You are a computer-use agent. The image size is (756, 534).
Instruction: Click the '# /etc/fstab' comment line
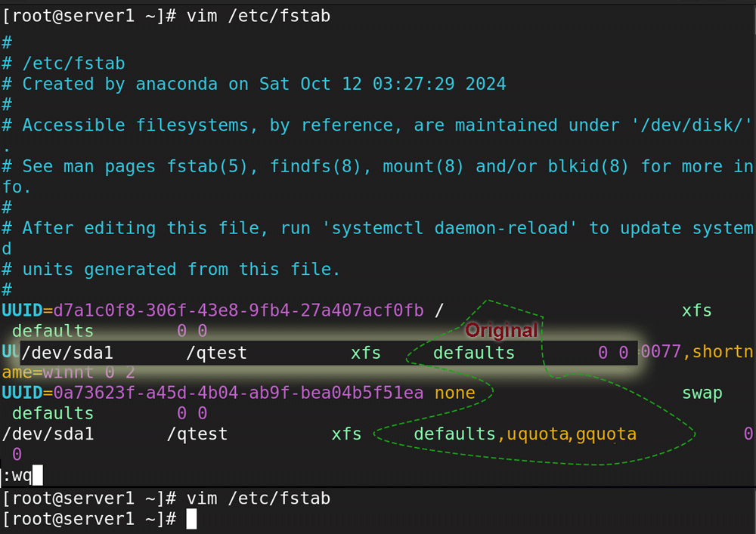[x=64, y=63]
